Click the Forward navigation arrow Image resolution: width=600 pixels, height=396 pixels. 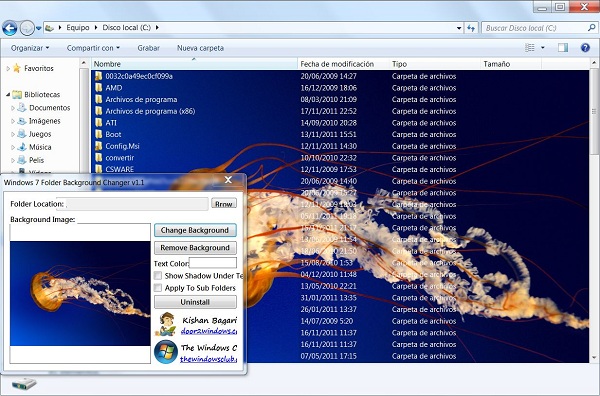pos(27,28)
